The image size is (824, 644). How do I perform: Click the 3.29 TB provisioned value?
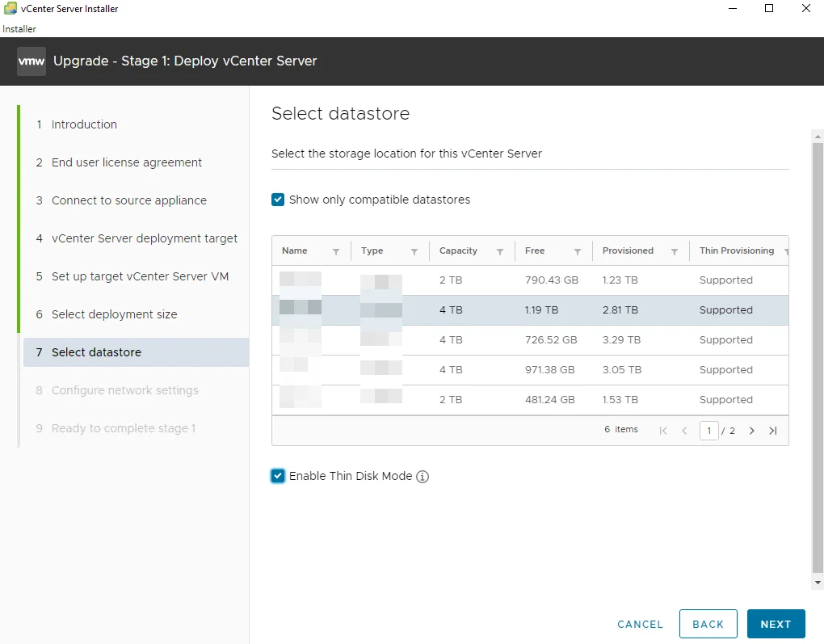(622, 340)
